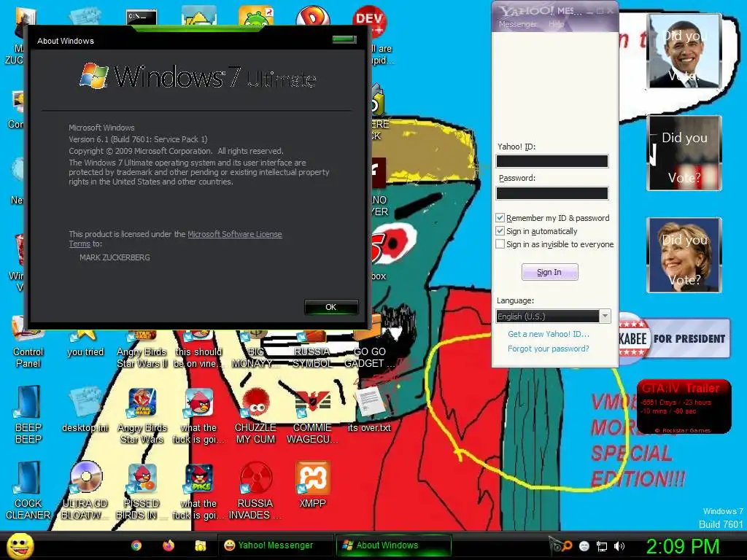Click the 'FOR PRESIDENT' campaign gadget

click(x=675, y=338)
